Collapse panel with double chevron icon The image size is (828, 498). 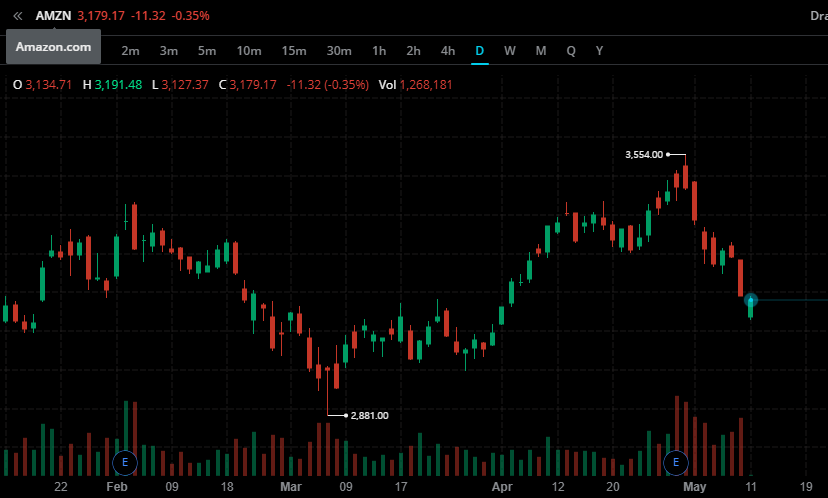pyautogui.click(x=18, y=16)
